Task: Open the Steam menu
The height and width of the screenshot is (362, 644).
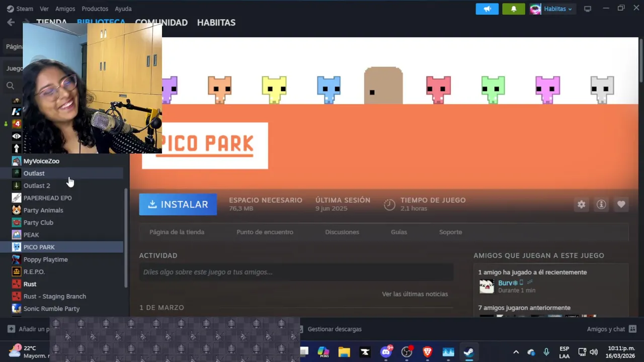Action: click(20, 9)
